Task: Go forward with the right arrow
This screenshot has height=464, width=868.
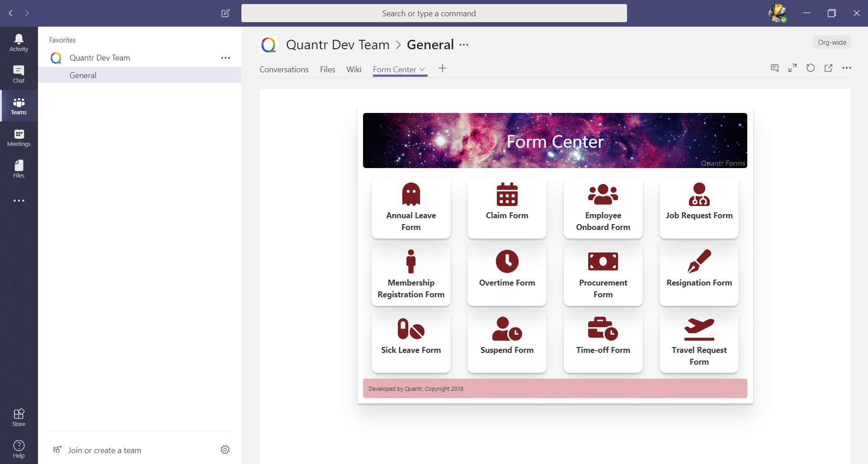Action: [27, 13]
